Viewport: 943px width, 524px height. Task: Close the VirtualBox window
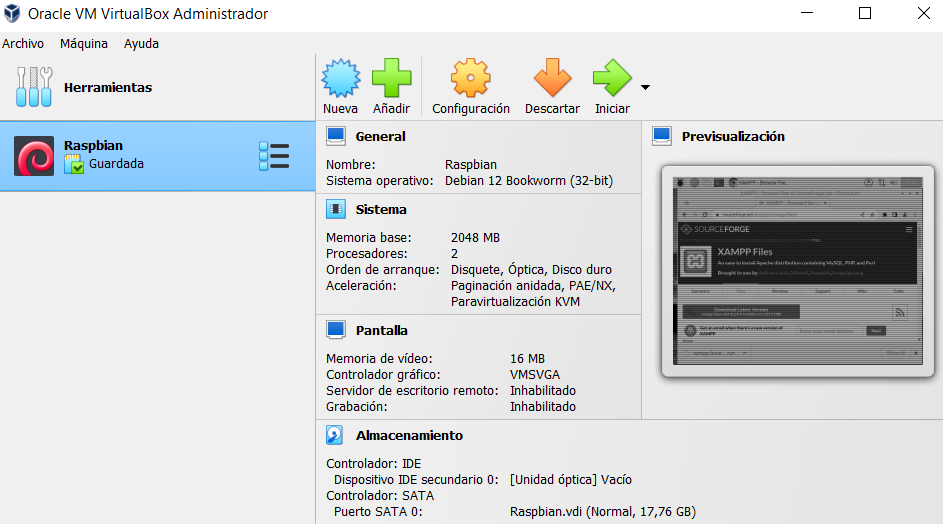pyautogui.click(x=924, y=13)
